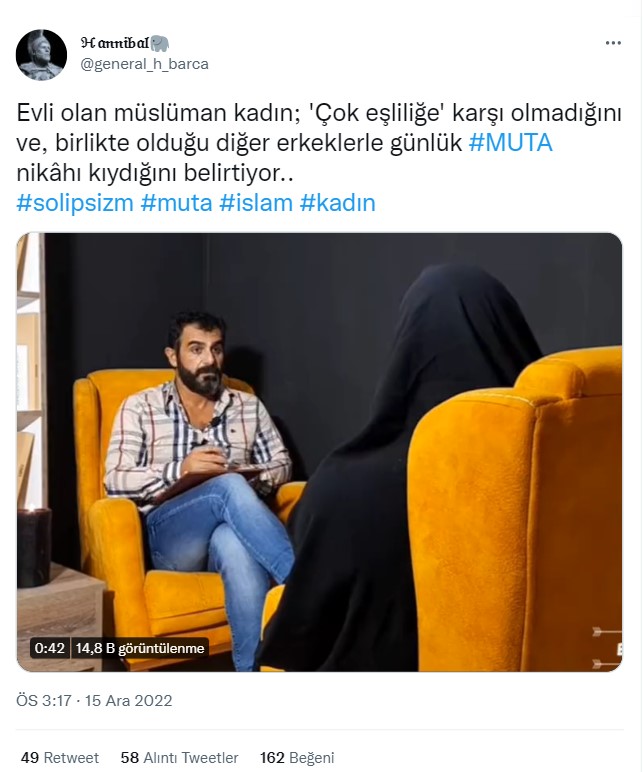The image size is (643, 772).
Task: View the 162 Beğeni likes list
Action: [297, 757]
